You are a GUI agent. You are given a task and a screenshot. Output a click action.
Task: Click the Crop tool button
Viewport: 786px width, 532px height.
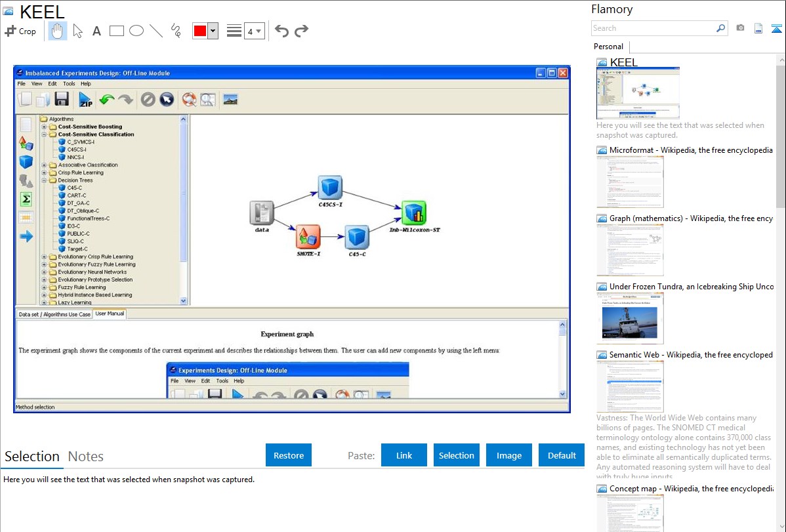20,31
